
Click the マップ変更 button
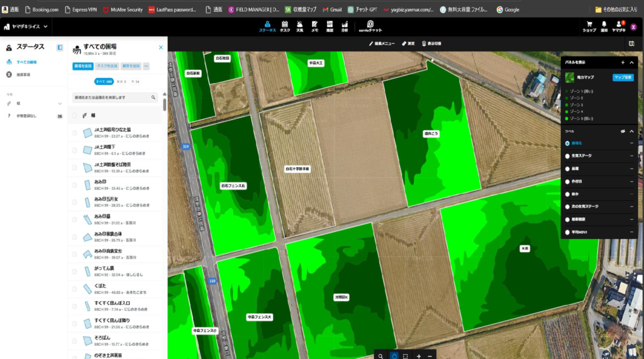point(623,77)
